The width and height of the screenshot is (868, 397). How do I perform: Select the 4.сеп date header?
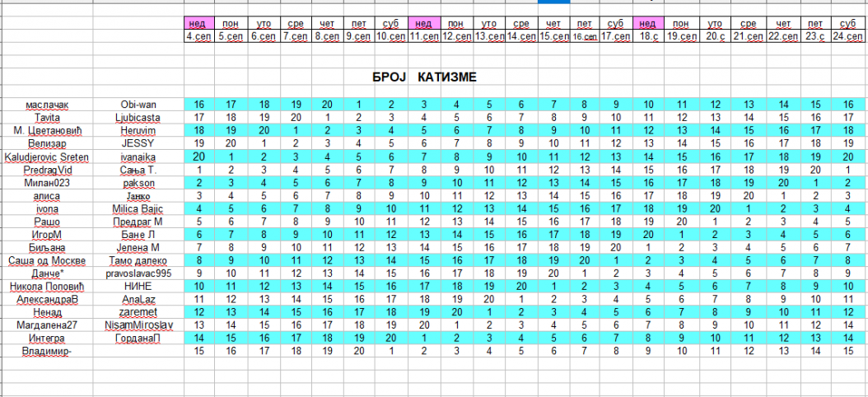[199, 36]
